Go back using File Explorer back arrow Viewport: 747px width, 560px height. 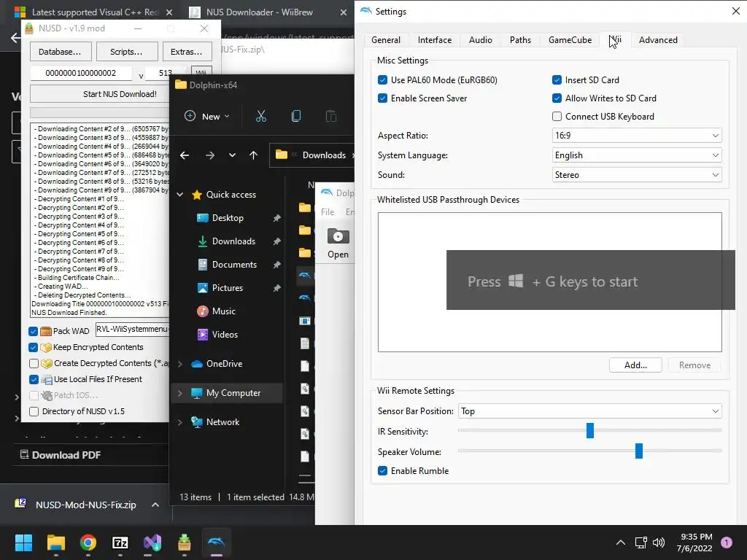pyautogui.click(x=185, y=155)
